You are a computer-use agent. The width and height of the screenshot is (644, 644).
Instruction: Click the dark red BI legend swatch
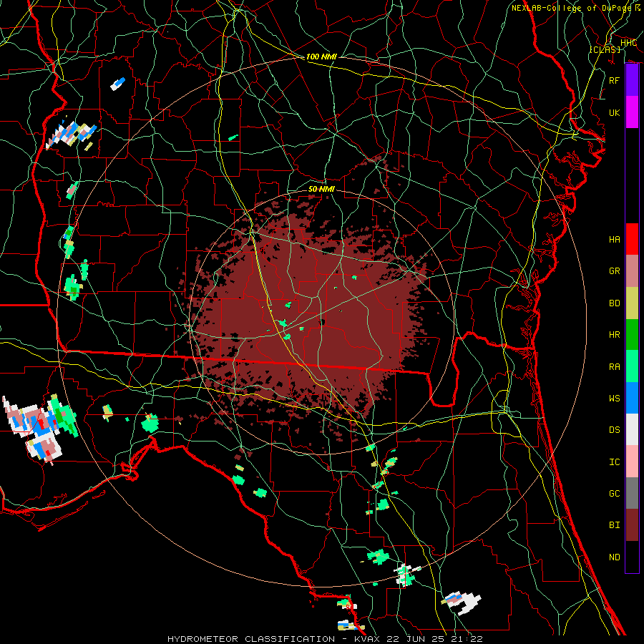[x=632, y=525]
